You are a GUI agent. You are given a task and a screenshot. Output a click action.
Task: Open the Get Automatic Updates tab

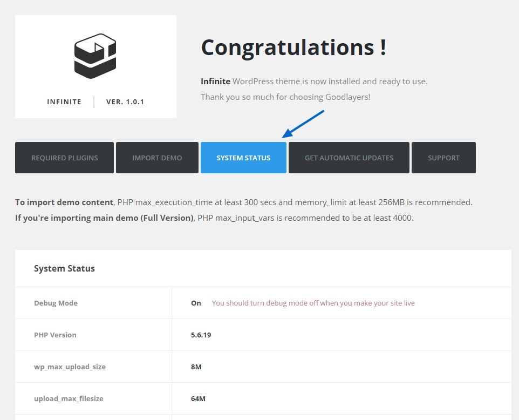tap(349, 158)
